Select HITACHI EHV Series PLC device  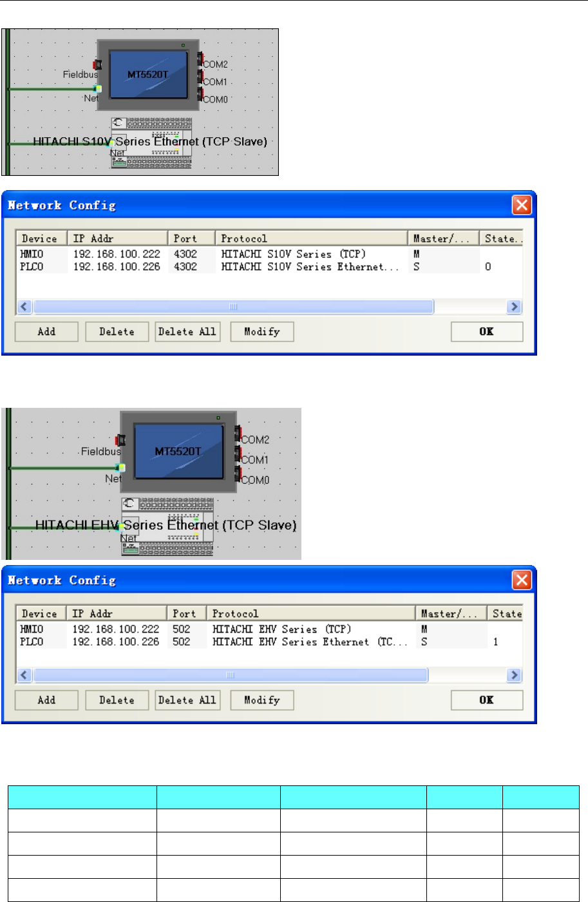[167, 526]
